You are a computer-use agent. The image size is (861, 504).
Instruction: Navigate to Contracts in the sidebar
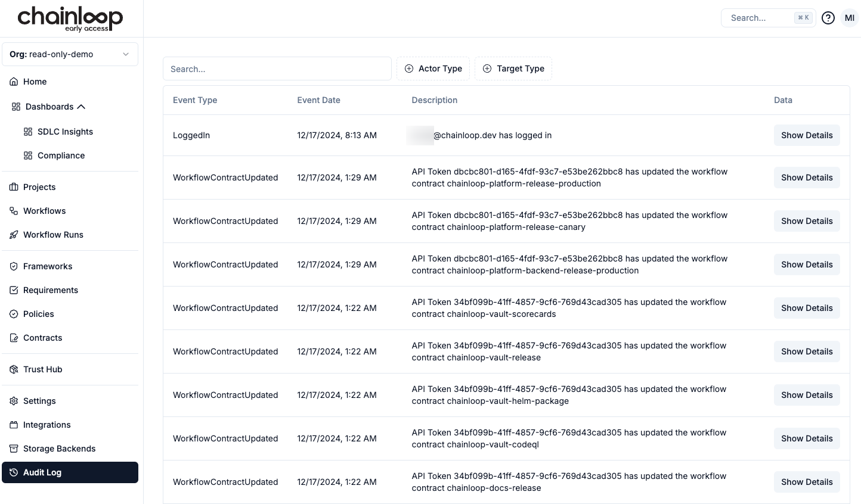(x=42, y=338)
